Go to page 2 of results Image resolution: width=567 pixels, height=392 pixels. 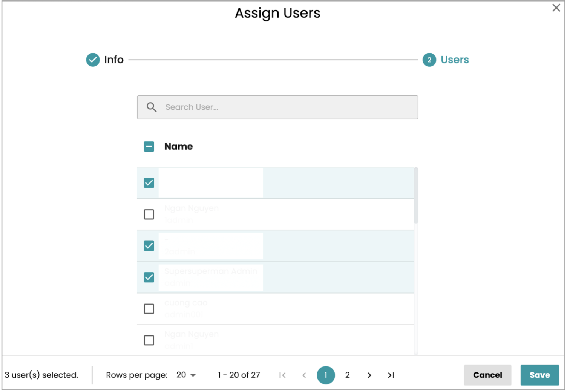[347, 375]
